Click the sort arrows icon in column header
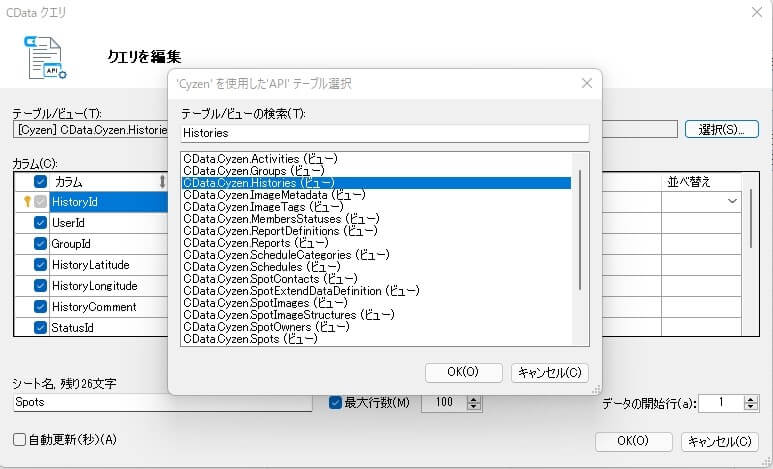The image size is (773, 469). click(162, 181)
